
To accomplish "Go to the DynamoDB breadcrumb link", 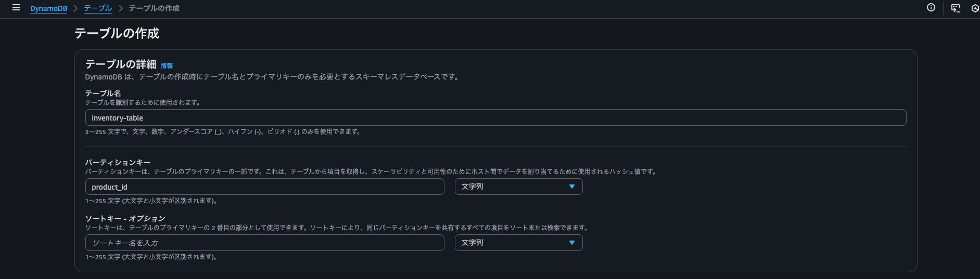I will (48, 8).
